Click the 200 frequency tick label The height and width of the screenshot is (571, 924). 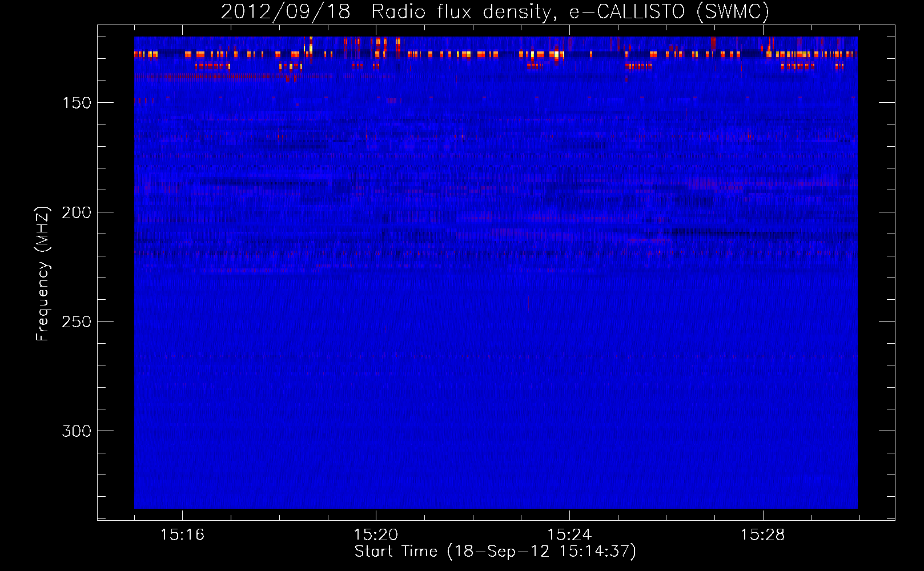[x=77, y=212]
